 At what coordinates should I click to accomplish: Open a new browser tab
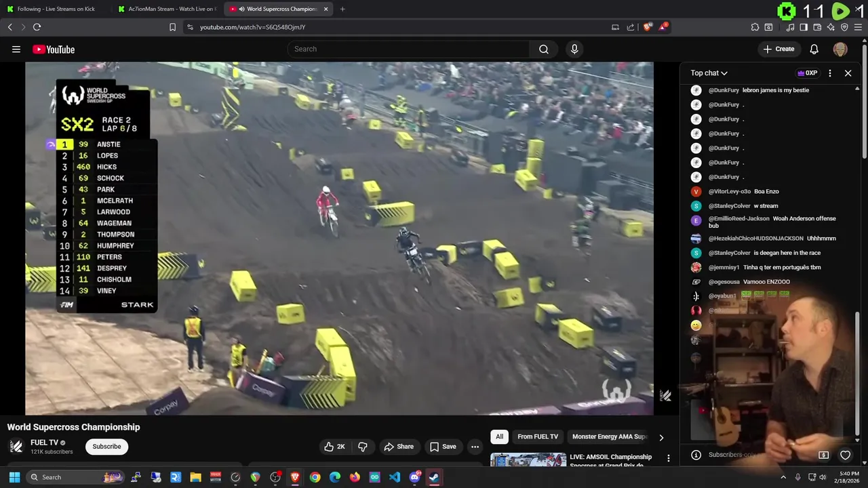point(342,9)
